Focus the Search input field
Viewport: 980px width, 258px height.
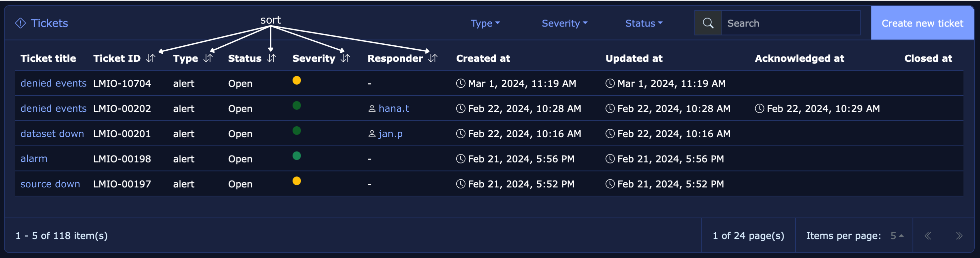(x=790, y=23)
